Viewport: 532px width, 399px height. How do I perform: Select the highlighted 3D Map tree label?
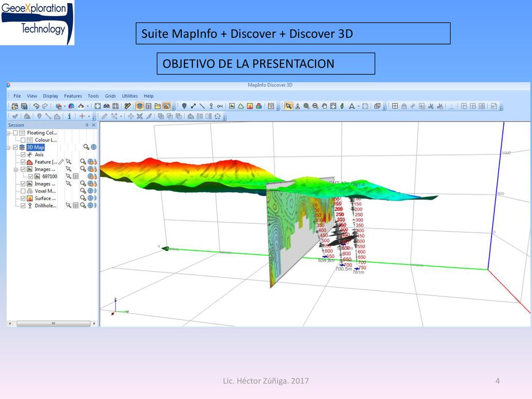tap(36, 147)
